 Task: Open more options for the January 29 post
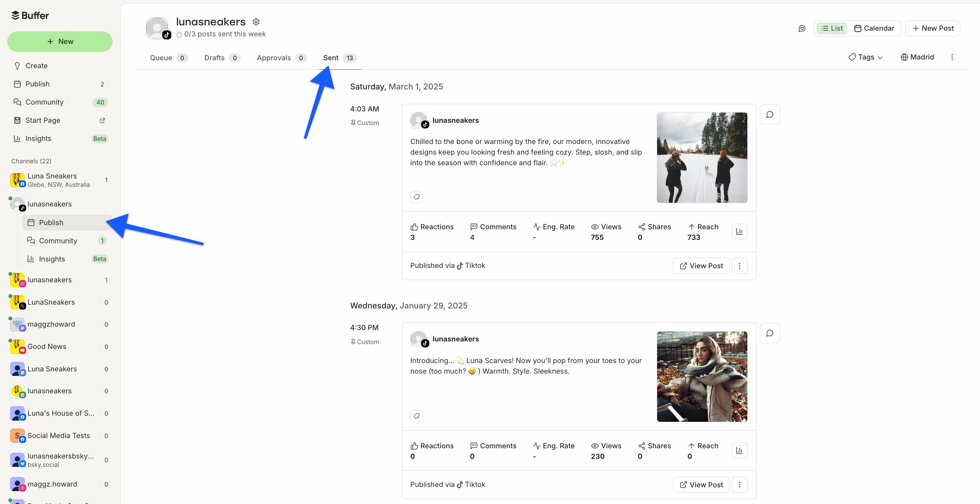pos(739,485)
